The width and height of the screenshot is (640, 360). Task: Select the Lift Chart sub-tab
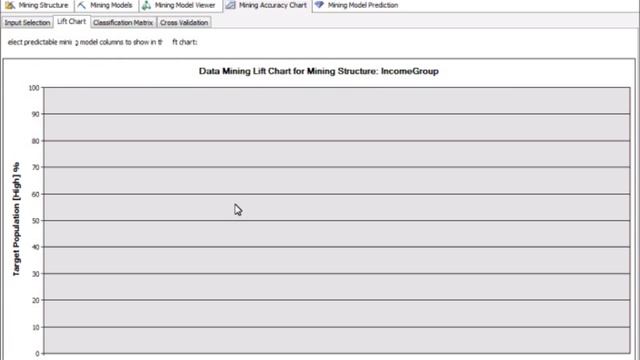[71, 22]
